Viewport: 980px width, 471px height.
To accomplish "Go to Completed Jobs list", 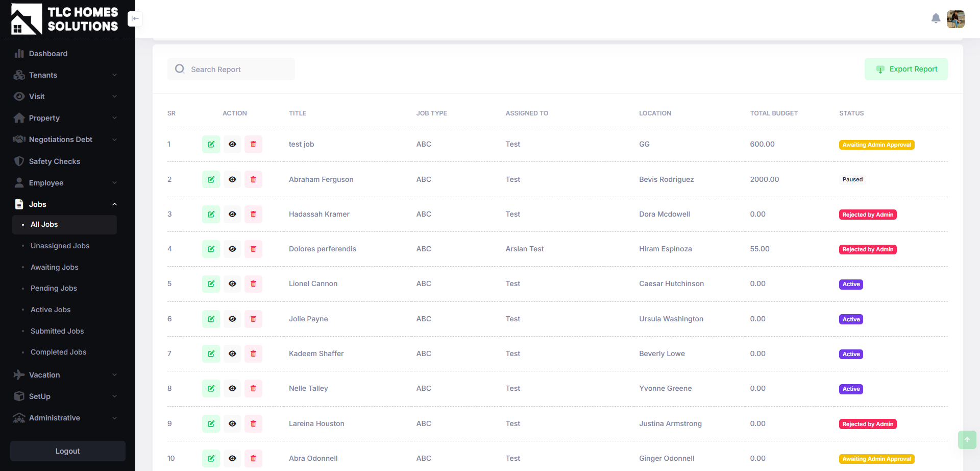I will click(58, 352).
